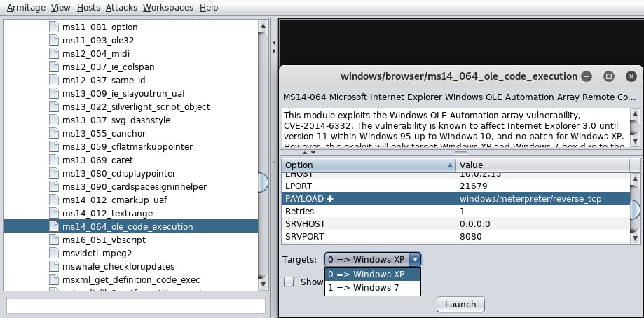This screenshot has height=318, width=644.
Task: Click the SRVHOST value 0.0.0.0
Action: point(475,224)
